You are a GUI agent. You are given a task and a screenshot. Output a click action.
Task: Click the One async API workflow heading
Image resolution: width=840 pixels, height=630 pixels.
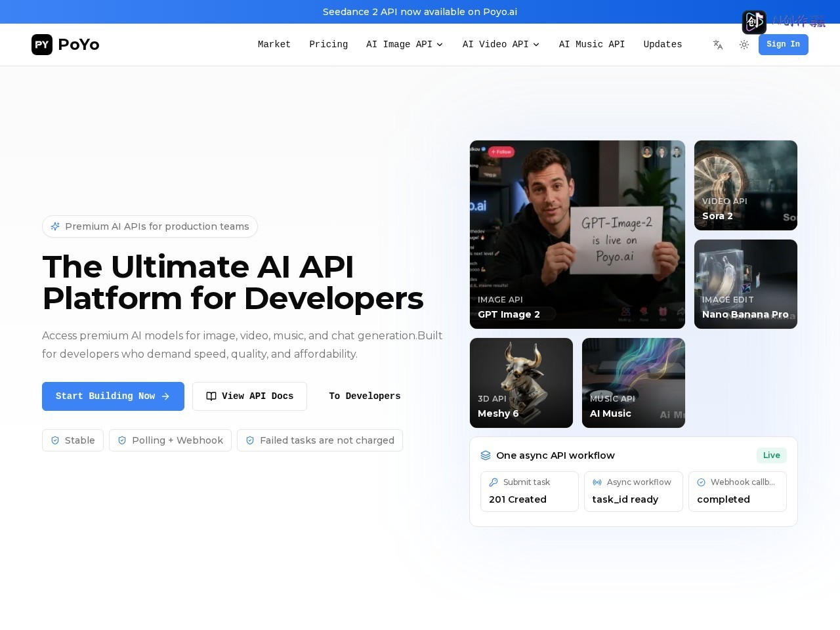click(555, 455)
